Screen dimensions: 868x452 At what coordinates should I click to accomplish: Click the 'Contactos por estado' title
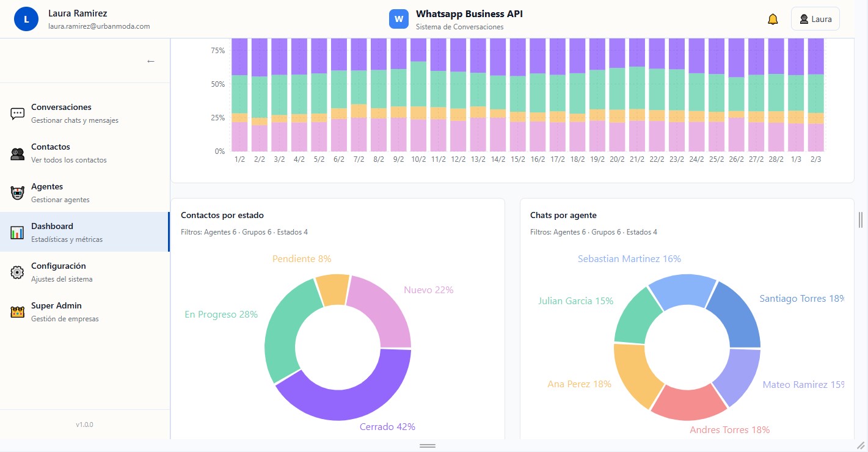tap(222, 215)
